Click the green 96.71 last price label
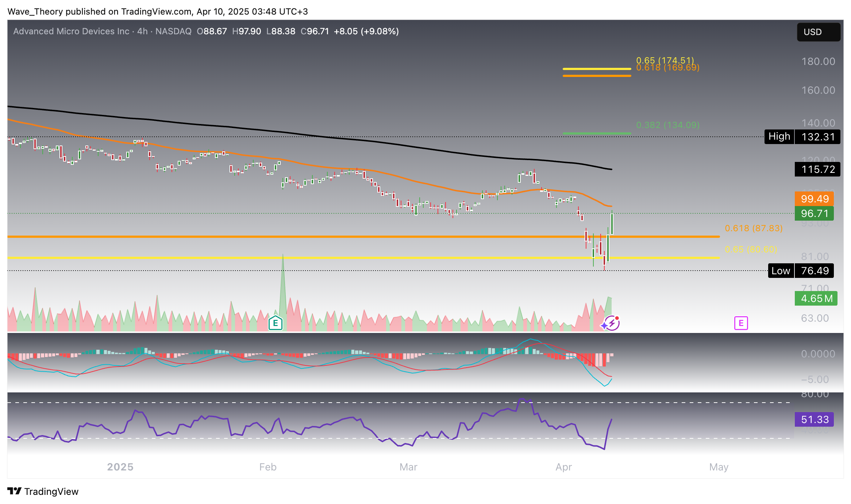The height and width of the screenshot is (504, 851). [814, 213]
